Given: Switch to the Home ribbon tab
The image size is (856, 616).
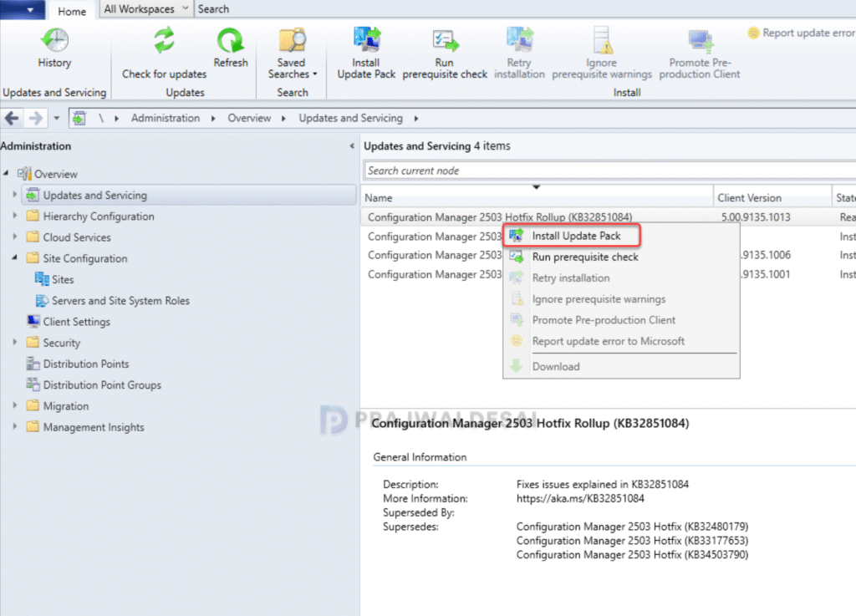Looking at the screenshot, I should (72, 10).
